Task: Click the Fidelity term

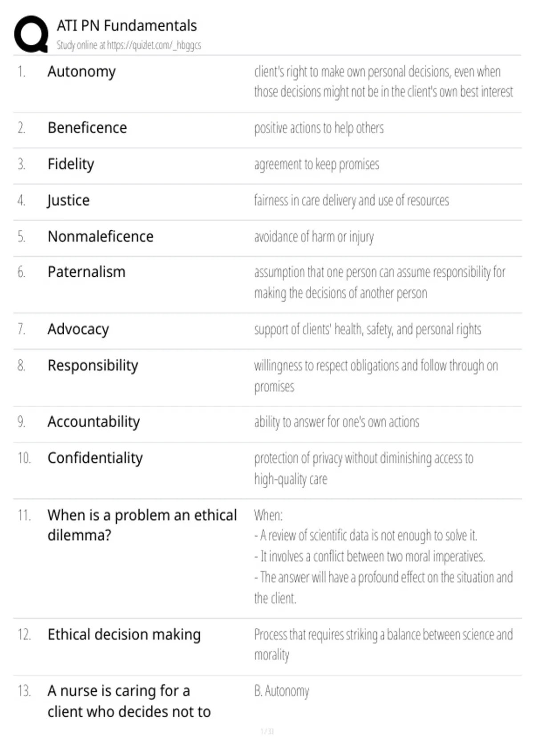Action: click(x=71, y=164)
